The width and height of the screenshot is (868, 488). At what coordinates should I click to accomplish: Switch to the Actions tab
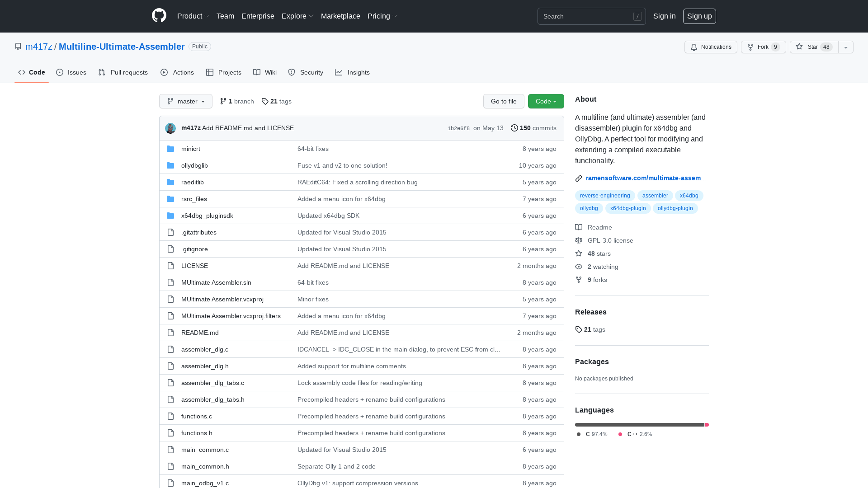coord(177,72)
